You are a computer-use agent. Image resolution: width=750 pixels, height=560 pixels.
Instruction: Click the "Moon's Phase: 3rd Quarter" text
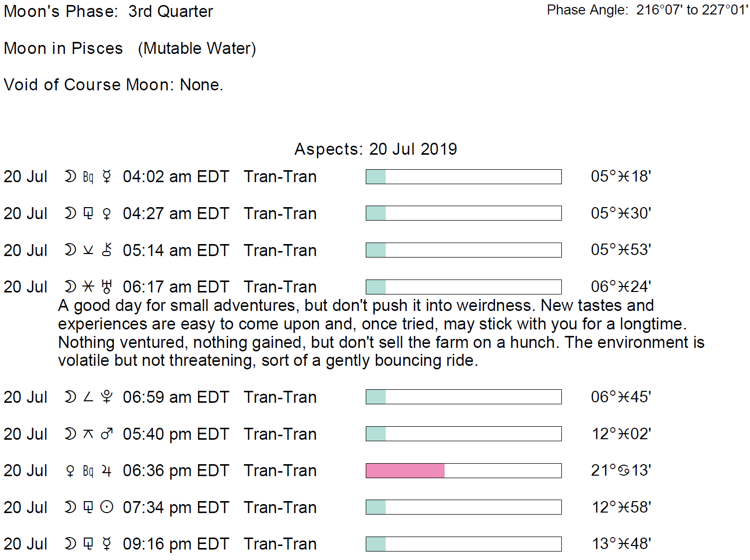[108, 11]
